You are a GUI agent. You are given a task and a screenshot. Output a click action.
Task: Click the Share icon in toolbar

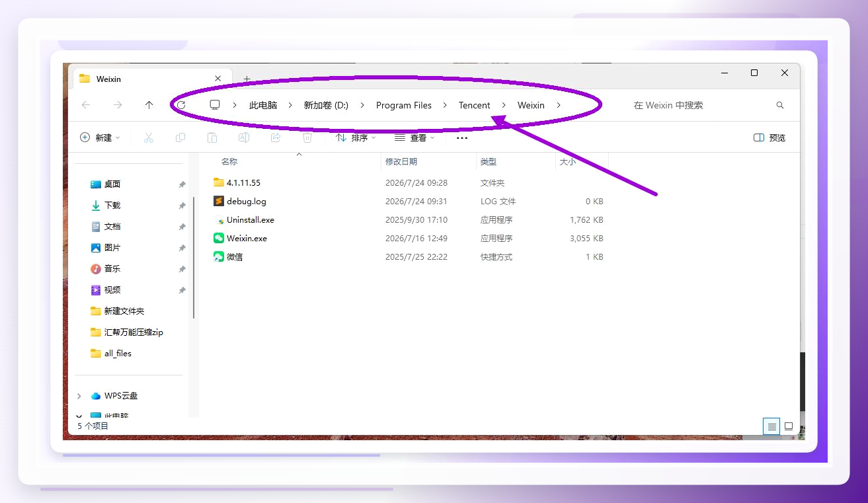[x=276, y=137]
